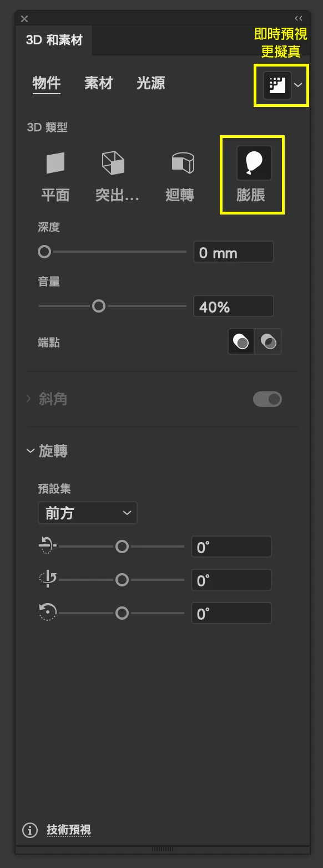Screen dimensions: 323x868
Task: Click the 技術預視 info circle icon
Action: [x=29, y=830]
